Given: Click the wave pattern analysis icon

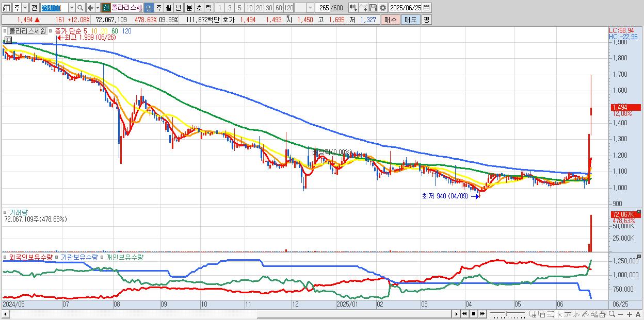Looking at the screenshot, I should click(x=577, y=314).
